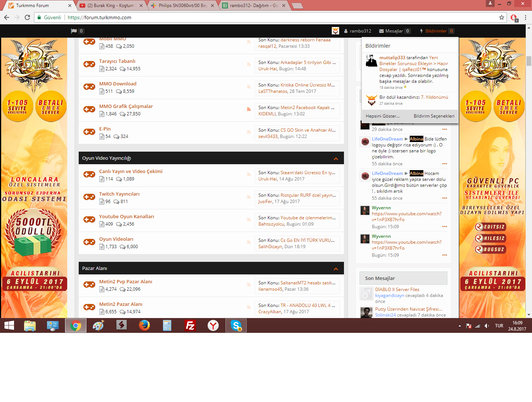Collapse the Pazar Alanı section
Screen dimensions: 532x402
(x=336, y=268)
